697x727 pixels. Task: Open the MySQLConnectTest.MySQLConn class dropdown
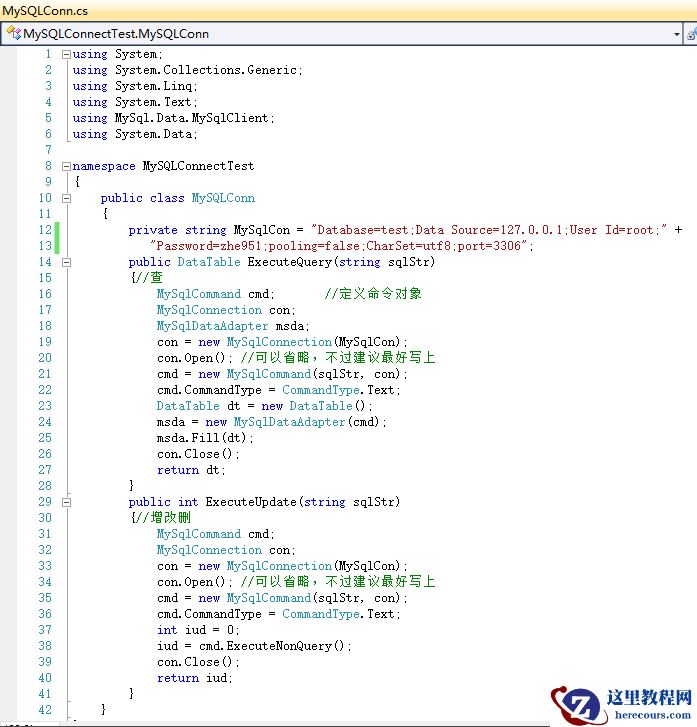[x=677, y=34]
